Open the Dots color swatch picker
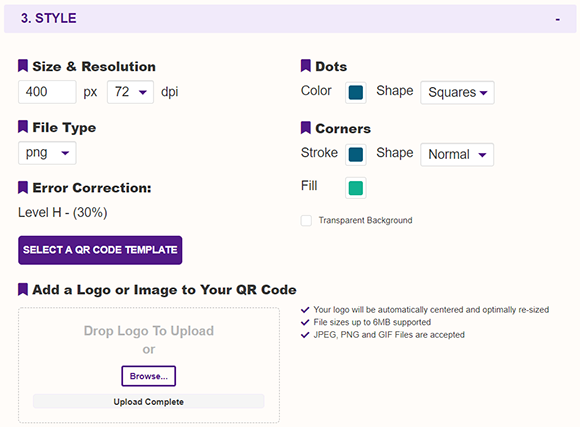The width and height of the screenshot is (580, 427). pos(356,93)
